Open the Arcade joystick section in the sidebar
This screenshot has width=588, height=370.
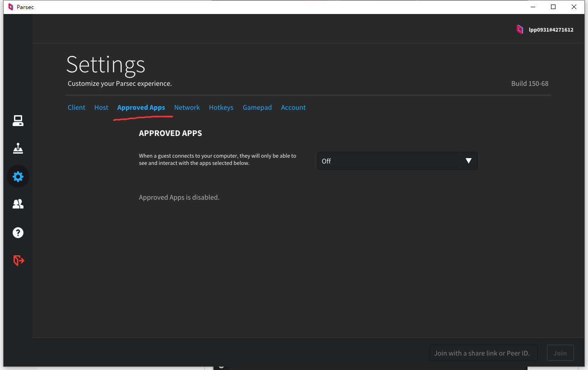pyautogui.click(x=18, y=148)
